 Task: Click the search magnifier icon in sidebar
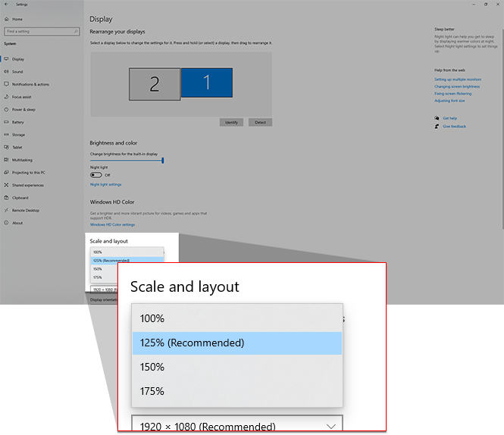(76, 31)
